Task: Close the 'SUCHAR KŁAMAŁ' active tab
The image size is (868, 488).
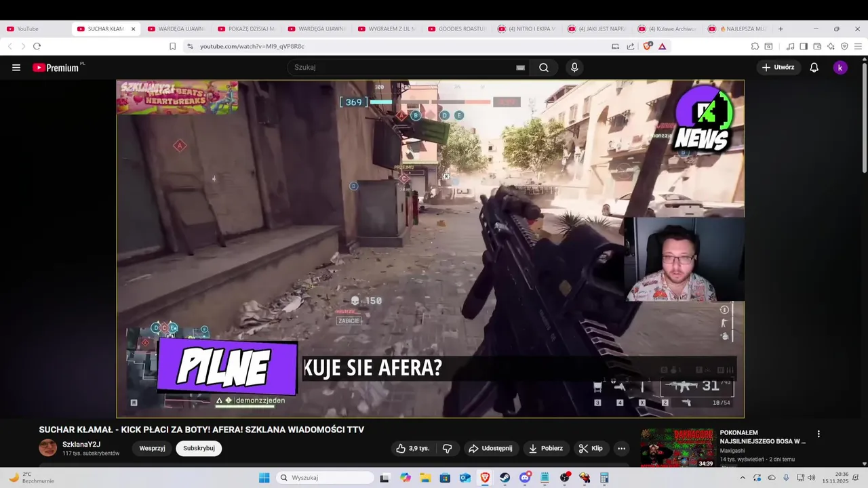Action: [133, 29]
